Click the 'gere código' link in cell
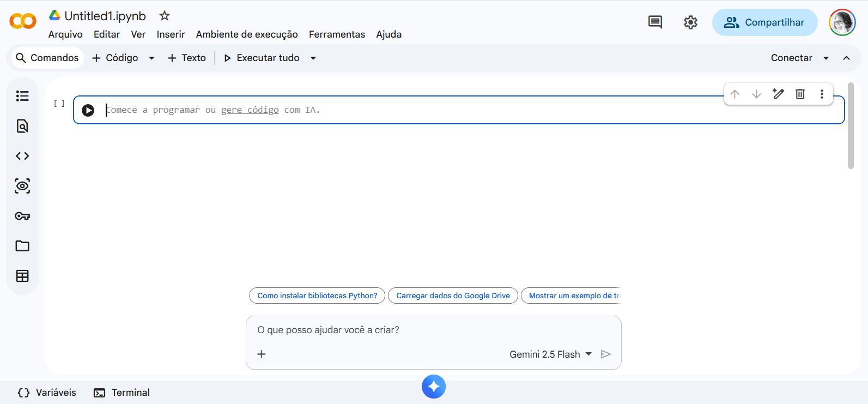The width and height of the screenshot is (868, 404). point(250,110)
